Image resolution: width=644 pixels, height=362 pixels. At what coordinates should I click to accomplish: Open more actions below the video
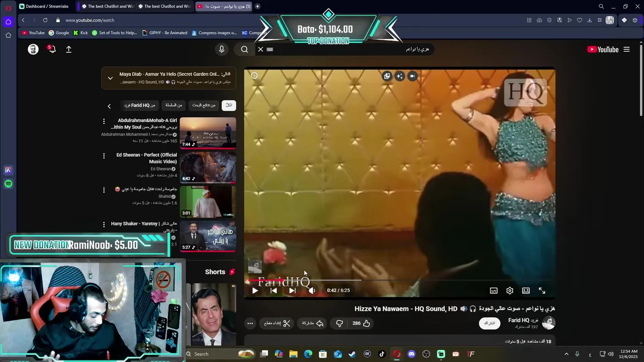pos(250,323)
